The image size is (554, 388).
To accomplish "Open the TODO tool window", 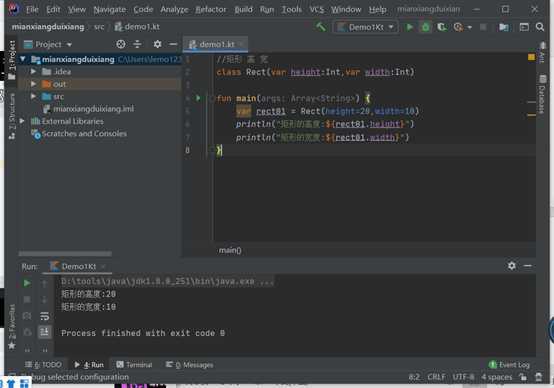I will 43,365.
